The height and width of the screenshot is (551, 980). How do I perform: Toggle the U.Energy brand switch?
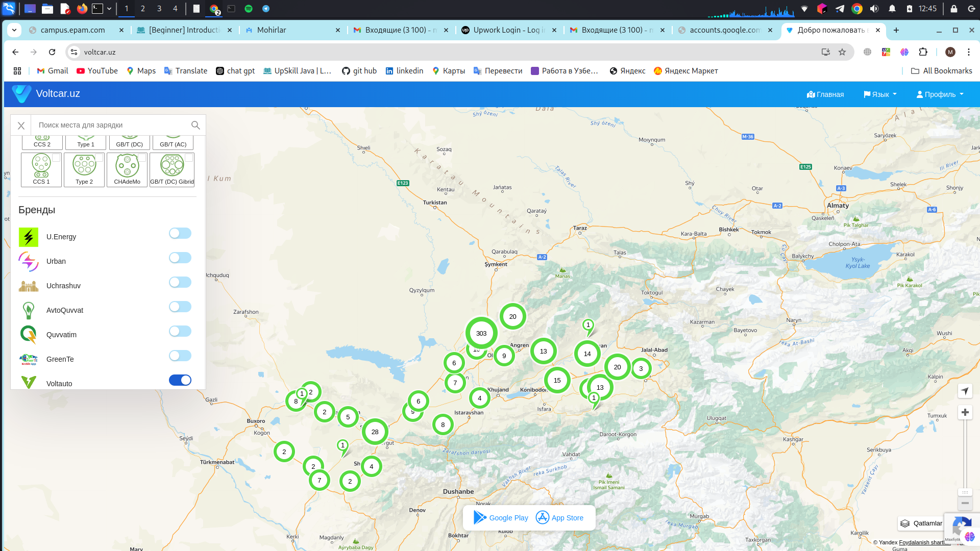(180, 233)
